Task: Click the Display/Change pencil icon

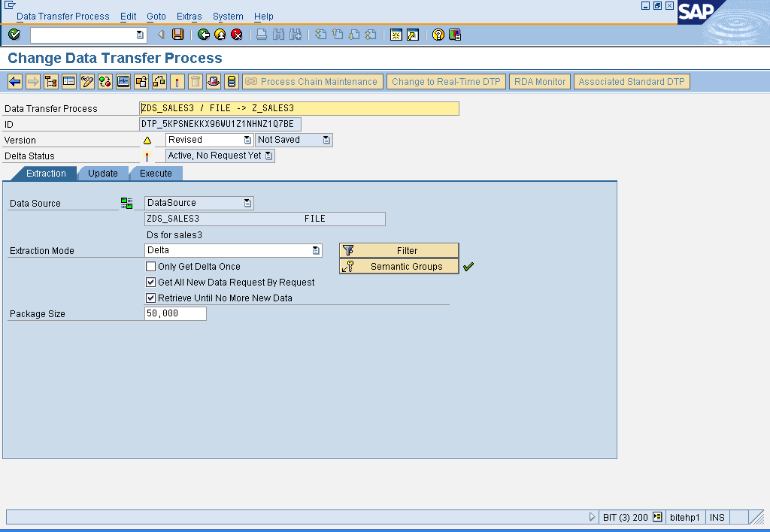Action: coord(87,81)
